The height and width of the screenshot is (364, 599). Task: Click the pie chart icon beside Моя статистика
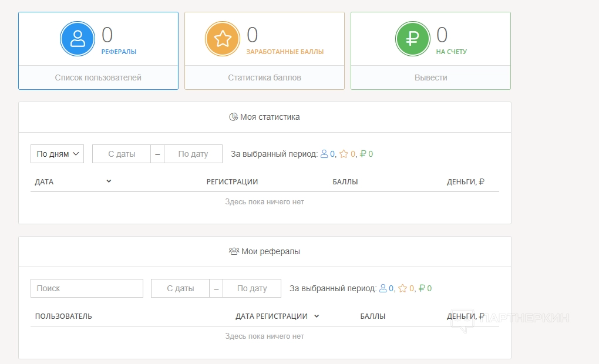click(233, 117)
